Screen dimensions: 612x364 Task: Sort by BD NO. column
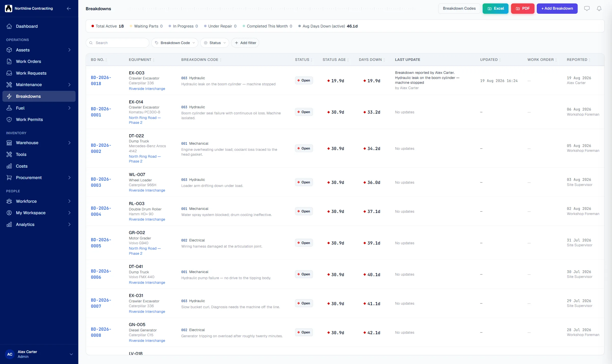tap(99, 60)
